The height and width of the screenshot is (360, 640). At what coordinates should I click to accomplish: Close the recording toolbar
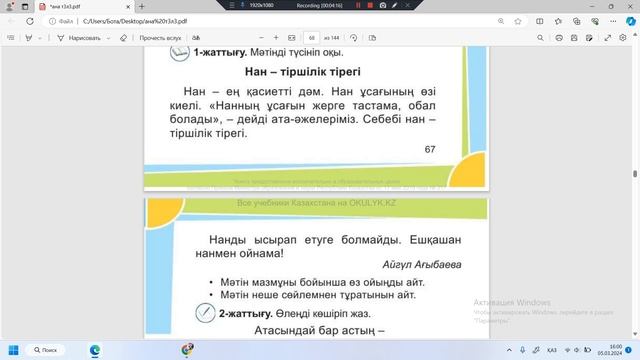click(407, 5)
